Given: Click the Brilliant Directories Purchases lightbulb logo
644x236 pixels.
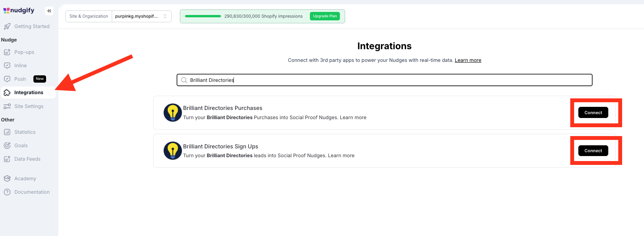Looking at the screenshot, I should click(172, 113).
